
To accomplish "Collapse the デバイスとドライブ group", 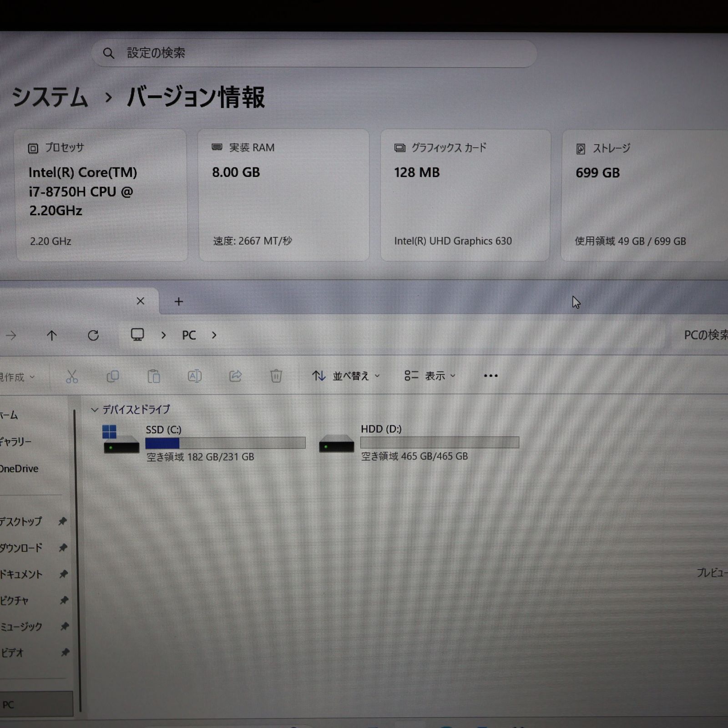I will tap(95, 410).
